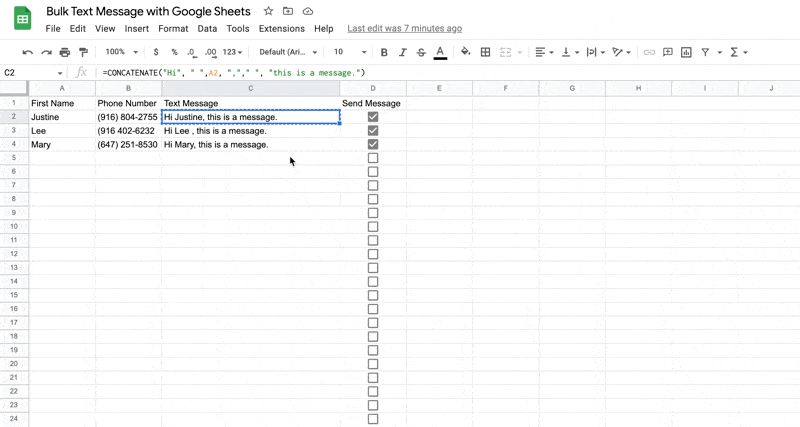Screen dimensions: 800x427
Task: Insert comment icon in toolbar
Action: [667, 52]
